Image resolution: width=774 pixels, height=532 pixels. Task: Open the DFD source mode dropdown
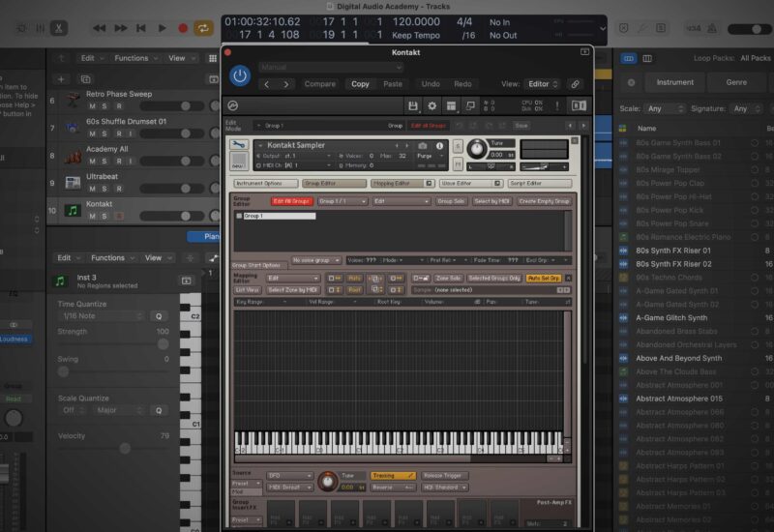pyautogui.click(x=289, y=476)
